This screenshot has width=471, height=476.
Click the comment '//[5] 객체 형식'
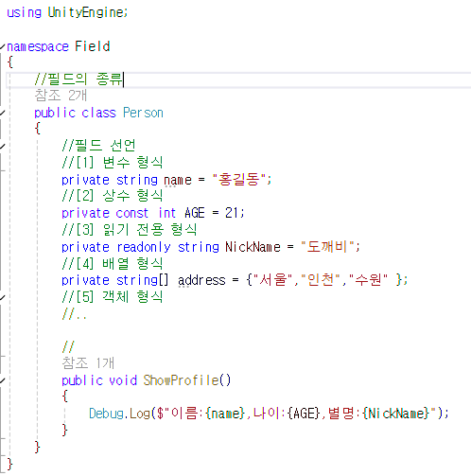click(113, 297)
